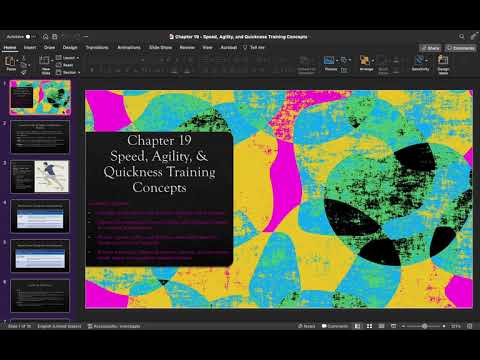Open the Home ribbon tab
Screen dimensions: 480x360
[10, 48]
